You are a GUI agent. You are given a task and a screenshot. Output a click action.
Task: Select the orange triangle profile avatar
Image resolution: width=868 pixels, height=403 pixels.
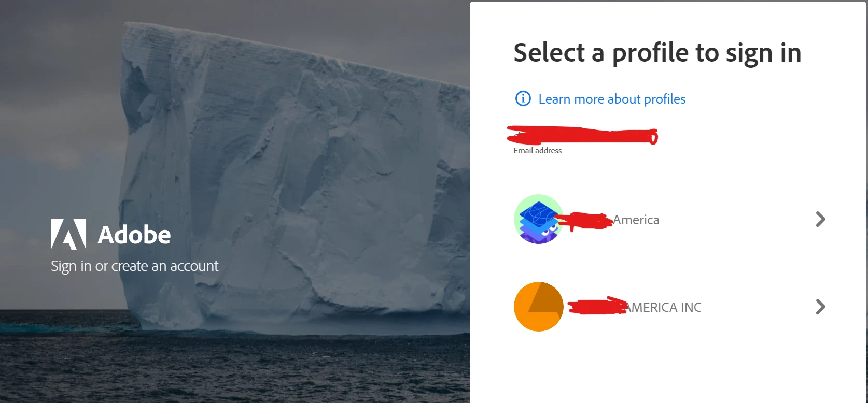point(538,307)
